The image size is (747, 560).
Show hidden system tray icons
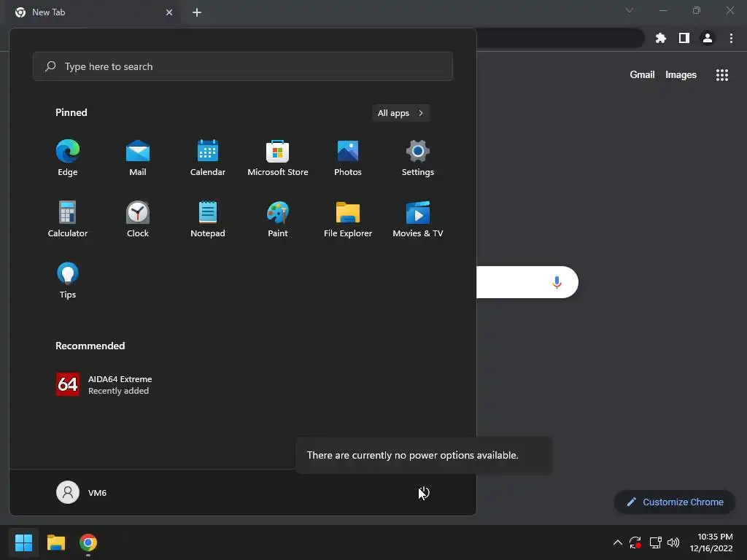(x=617, y=542)
